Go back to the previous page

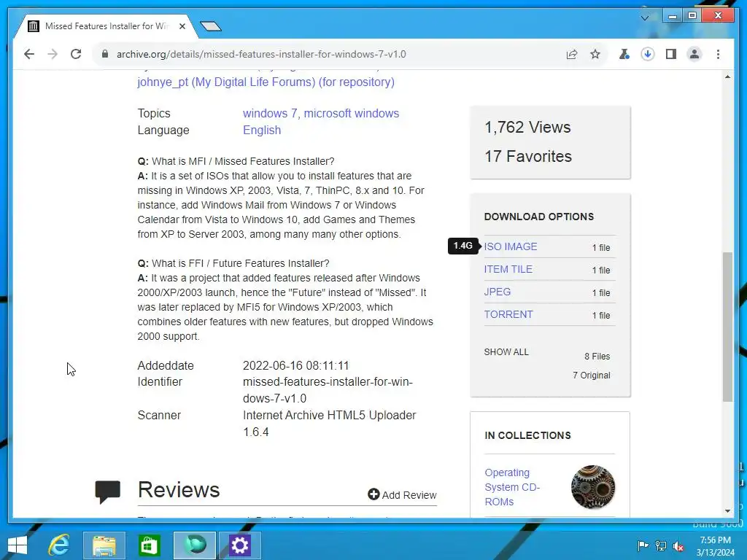pos(29,54)
